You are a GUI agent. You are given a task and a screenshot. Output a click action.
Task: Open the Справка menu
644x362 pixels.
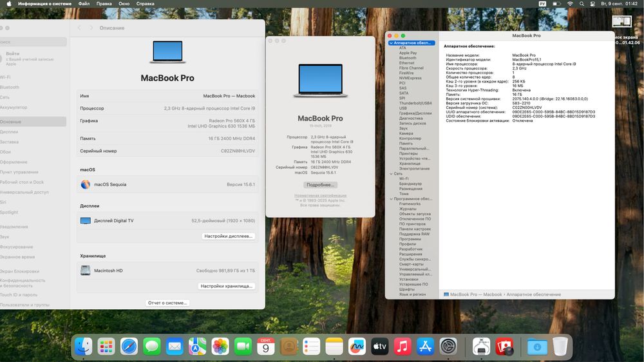(x=145, y=4)
